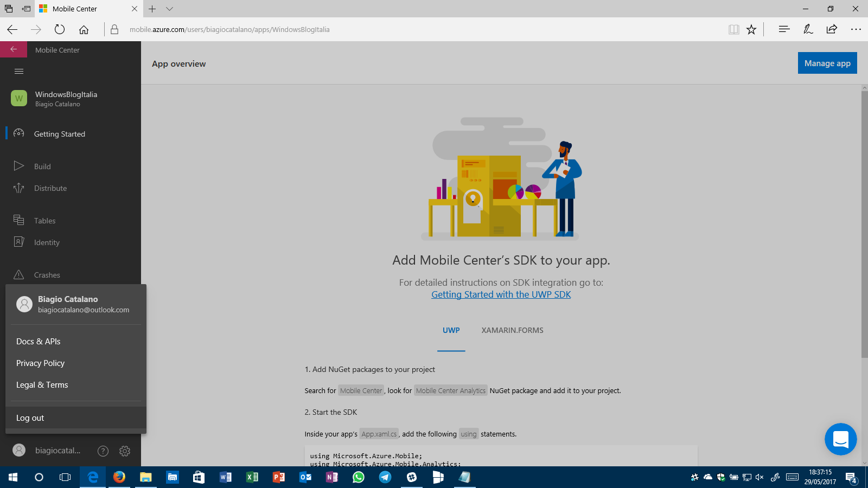Toggle Edge reading view
The image size is (868, 488).
tap(733, 29)
